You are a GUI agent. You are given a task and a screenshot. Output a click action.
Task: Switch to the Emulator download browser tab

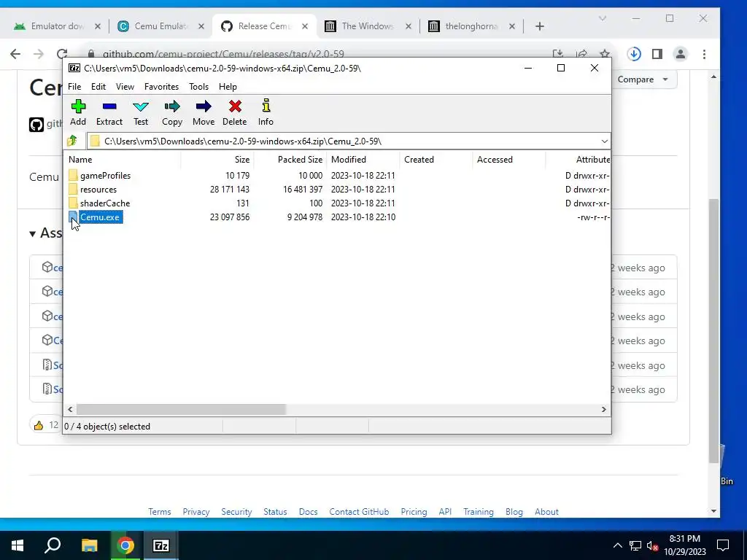tap(57, 26)
